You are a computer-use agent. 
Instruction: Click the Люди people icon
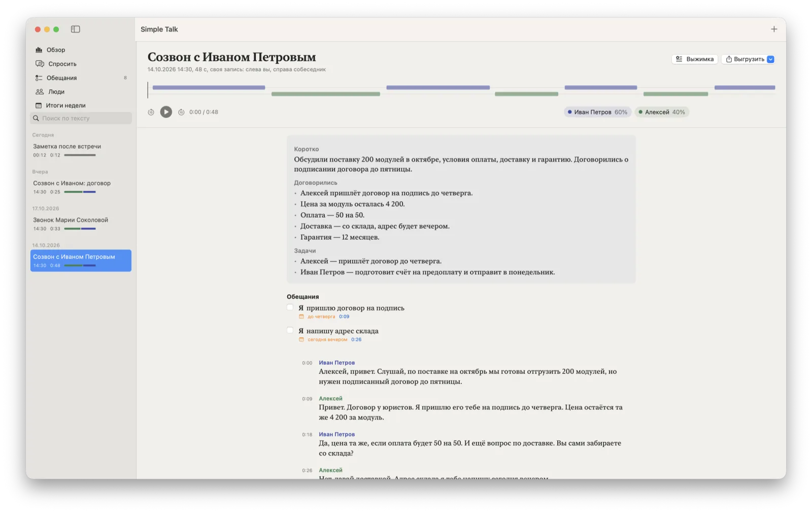[x=40, y=91]
